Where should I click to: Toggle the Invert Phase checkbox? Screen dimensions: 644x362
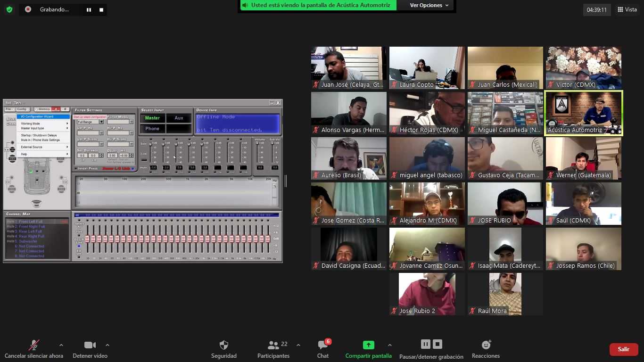75,168
